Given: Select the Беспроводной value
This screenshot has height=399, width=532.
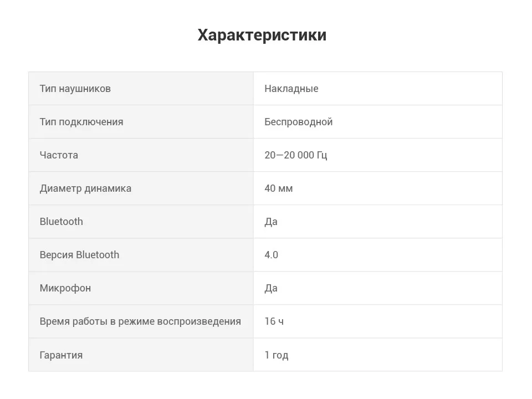Looking at the screenshot, I should click(298, 122).
